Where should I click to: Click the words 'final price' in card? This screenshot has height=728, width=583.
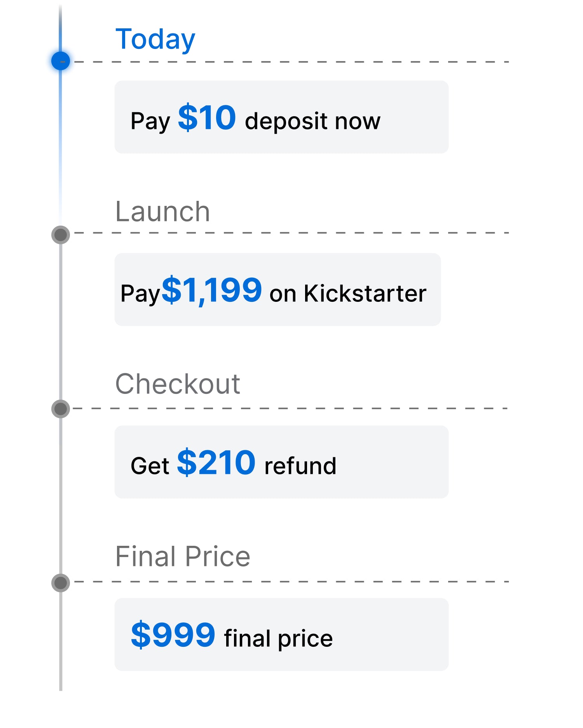(x=278, y=639)
